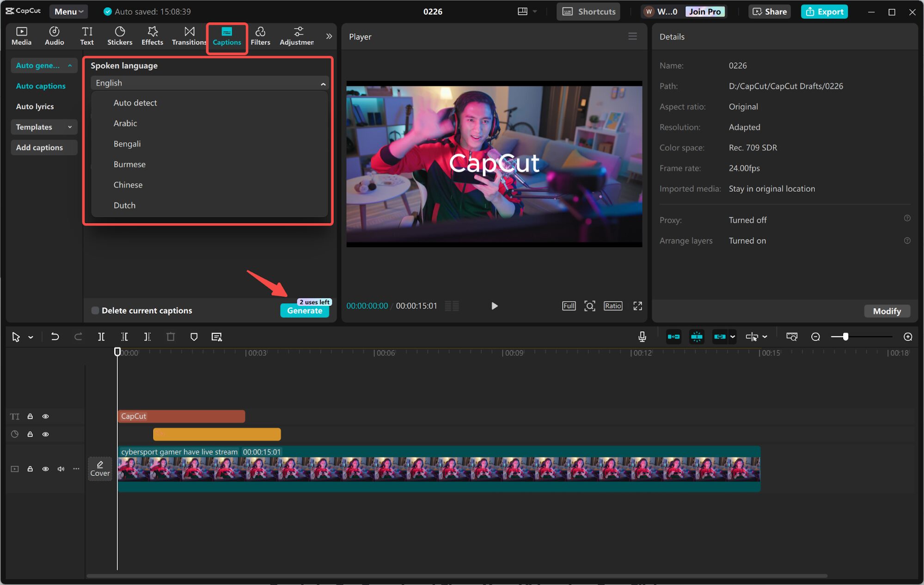Start voiceover recording with microphone
The height and width of the screenshot is (585, 924).
(x=642, y=337)
